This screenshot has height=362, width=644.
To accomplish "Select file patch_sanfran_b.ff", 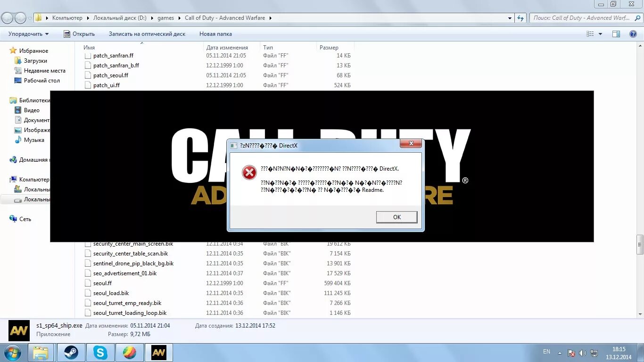I will point(116,66).
